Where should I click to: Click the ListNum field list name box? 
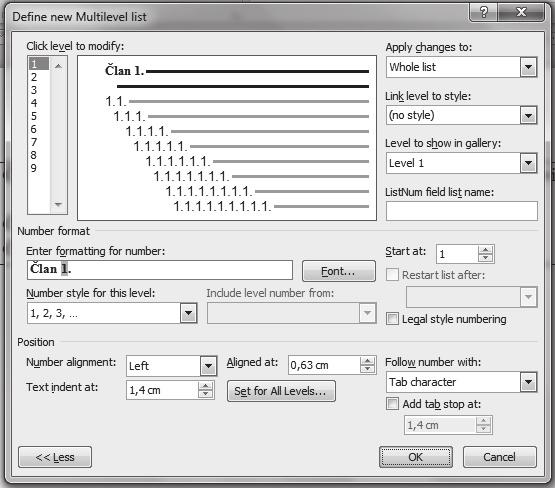pos(462,211)
